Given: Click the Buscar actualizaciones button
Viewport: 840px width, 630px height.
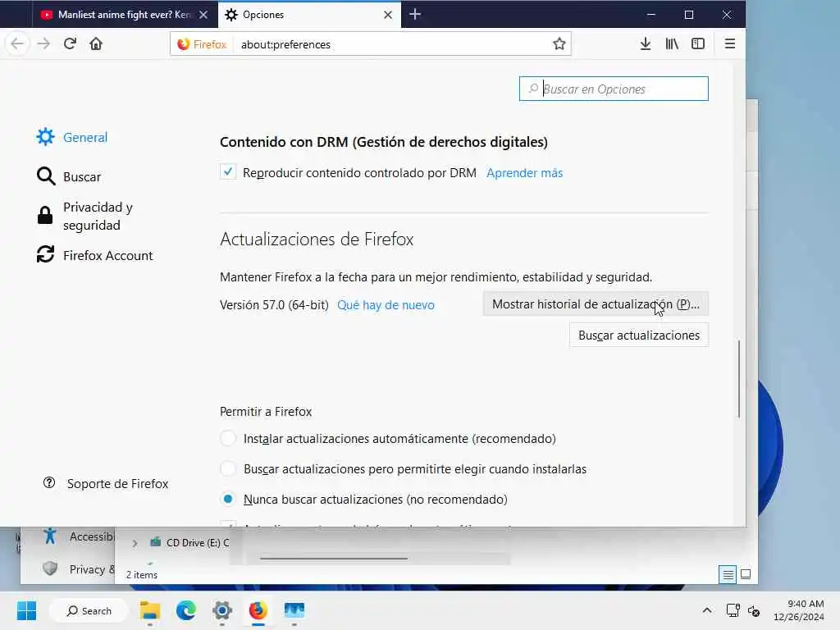Looking at the screenshot, I should click(x=638, y=336).
